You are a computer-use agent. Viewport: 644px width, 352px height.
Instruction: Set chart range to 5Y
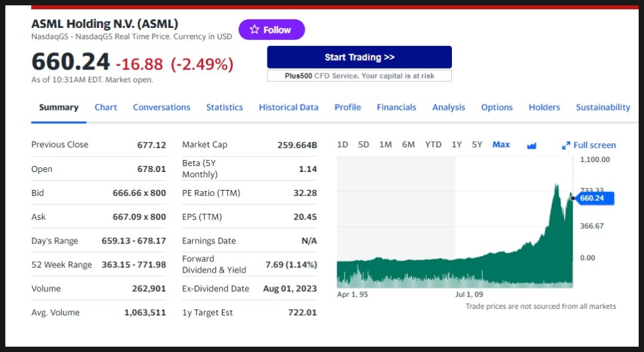477,145
